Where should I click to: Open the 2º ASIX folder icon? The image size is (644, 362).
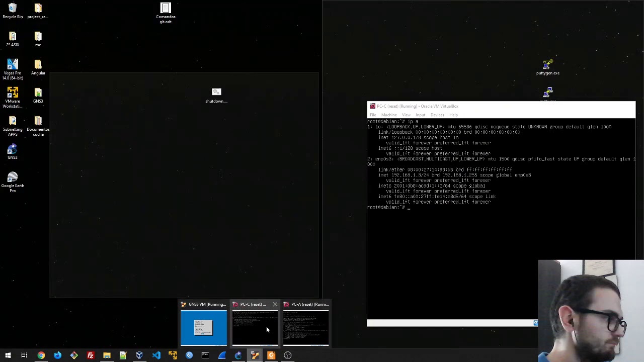13,39
